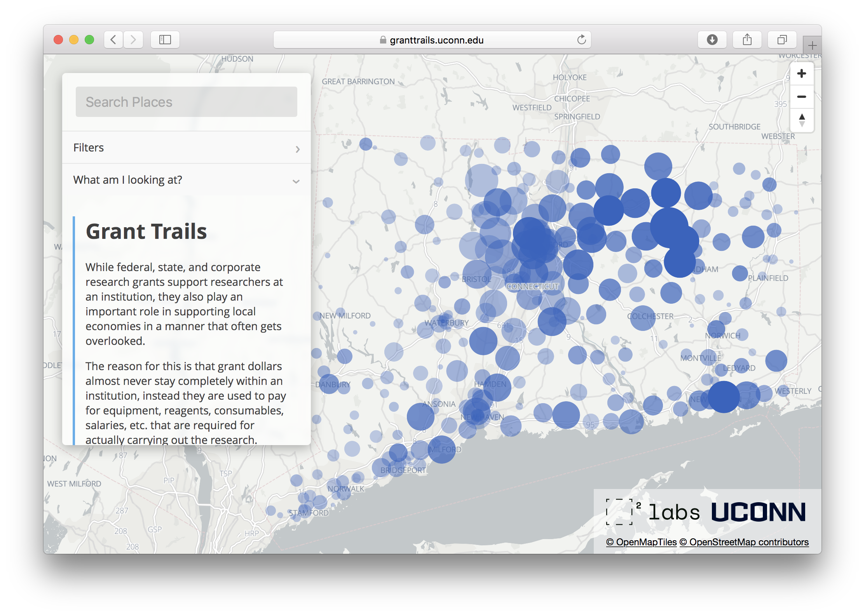Click the lock icon in address bar
This screenshot has height=616, width=865.
(x=383, y=40)
